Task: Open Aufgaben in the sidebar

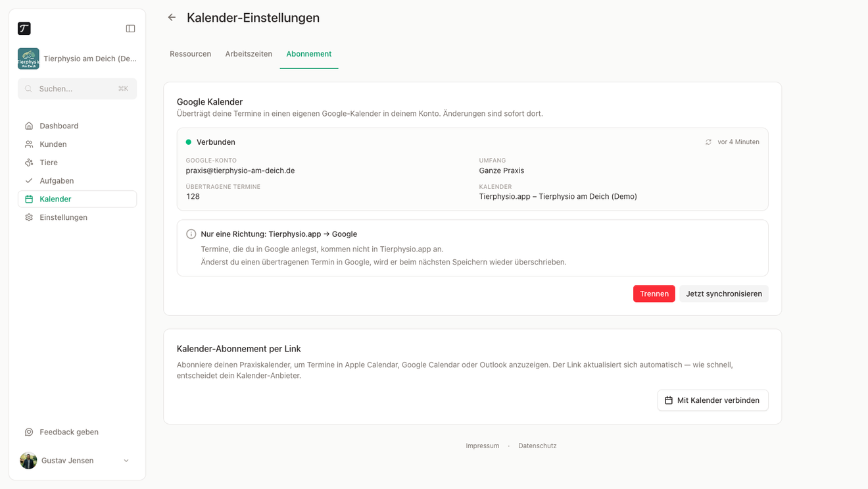Action: [x=77, y=181]
